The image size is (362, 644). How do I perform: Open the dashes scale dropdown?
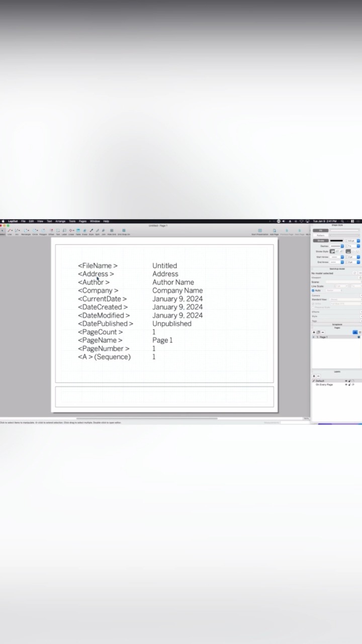[x=358, y=246]
